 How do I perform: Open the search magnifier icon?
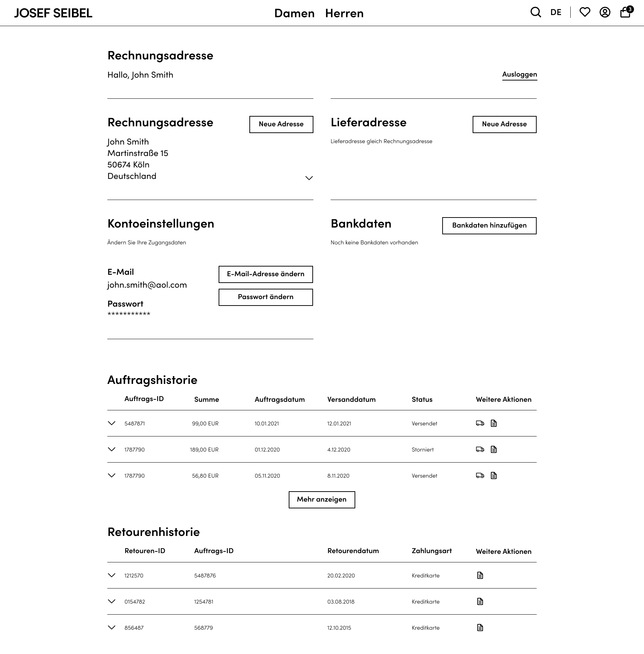536,13
